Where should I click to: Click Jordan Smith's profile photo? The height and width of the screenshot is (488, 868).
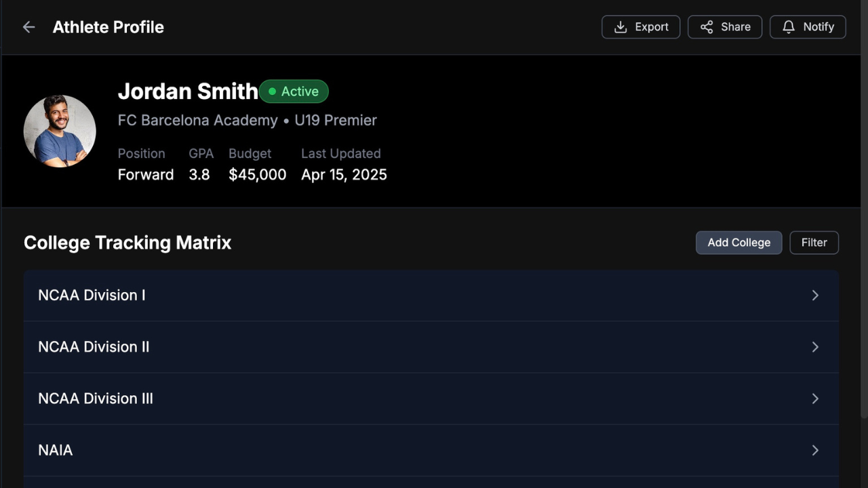pos(60,130)
